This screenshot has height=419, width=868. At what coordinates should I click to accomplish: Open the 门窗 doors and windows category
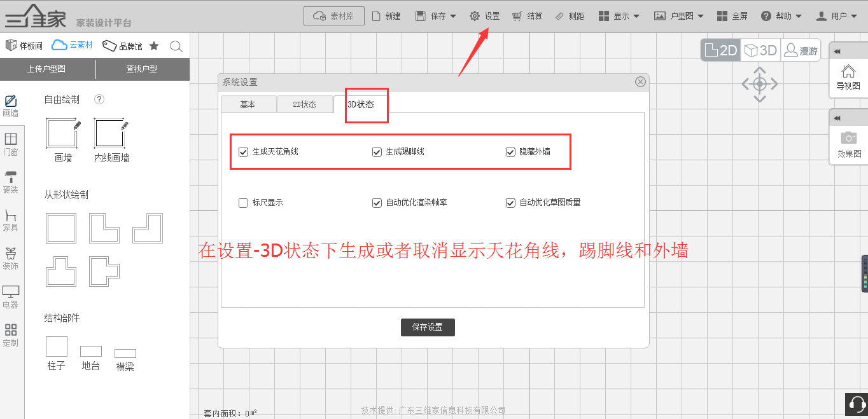point(11,144)
